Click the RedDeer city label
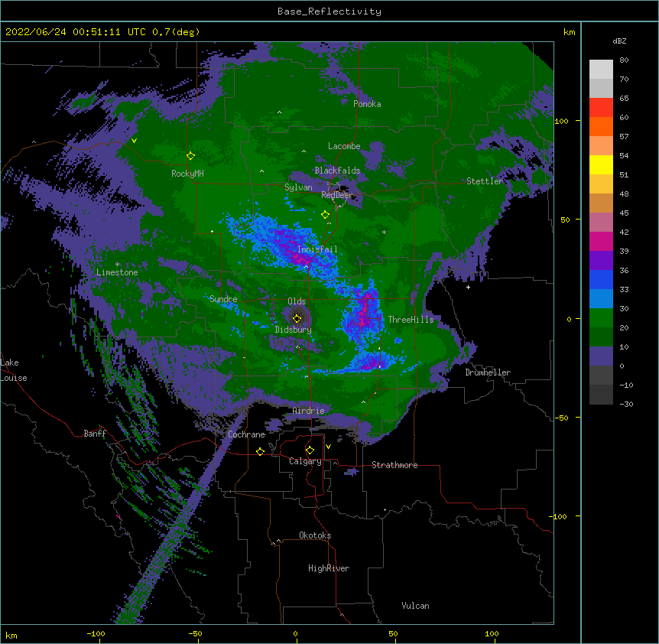 [x=337, y=194]
